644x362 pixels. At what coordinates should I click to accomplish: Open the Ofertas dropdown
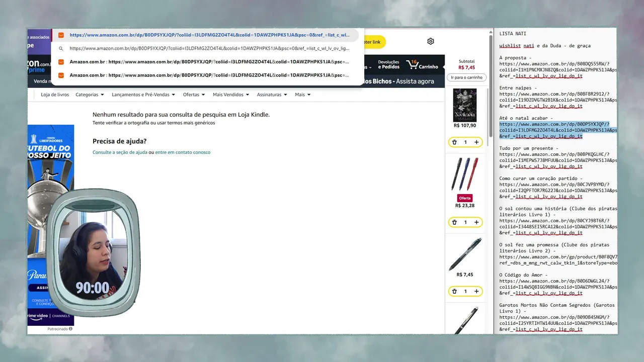tap(194, 95)
